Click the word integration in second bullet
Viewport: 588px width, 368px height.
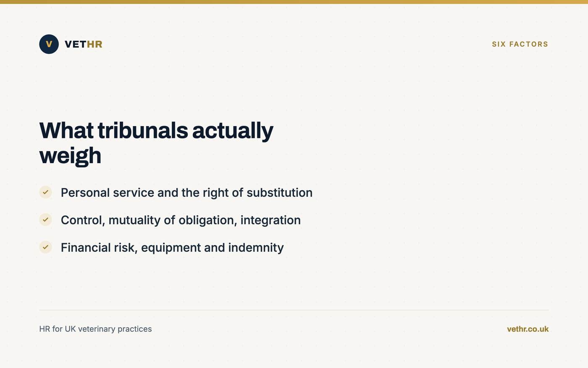[270, 220]
